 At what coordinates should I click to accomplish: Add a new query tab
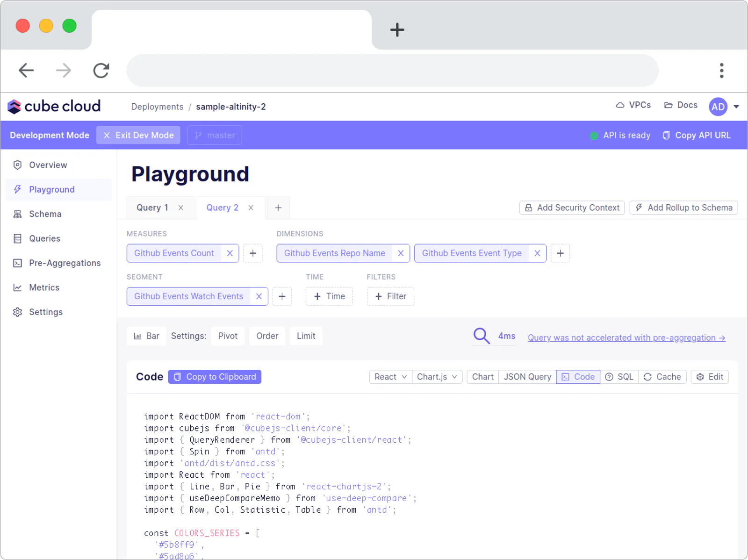[278, 208]
